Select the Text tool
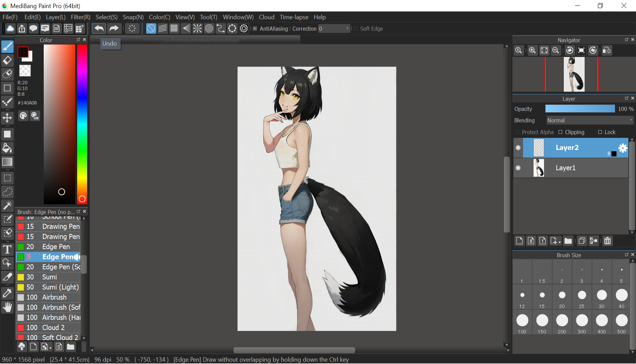The height and width of the screenshot is (364, 636). 7,249
